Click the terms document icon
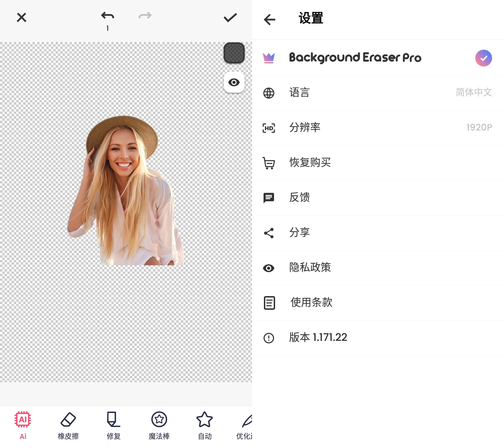This screenshot has height=448, width=504. pos(269,303)
